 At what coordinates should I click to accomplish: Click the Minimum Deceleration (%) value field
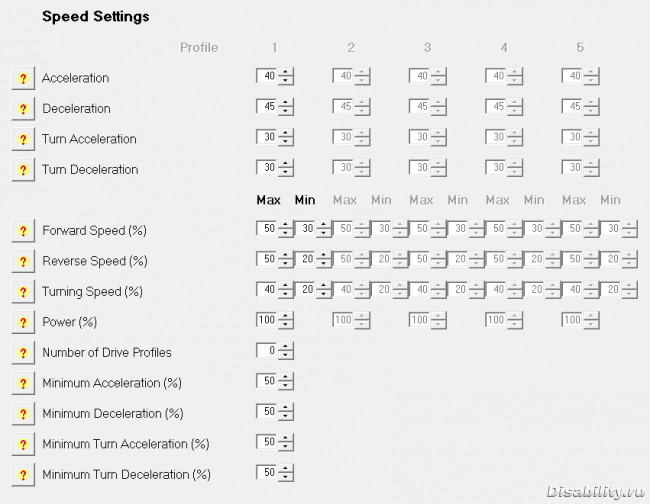[267, 411]
